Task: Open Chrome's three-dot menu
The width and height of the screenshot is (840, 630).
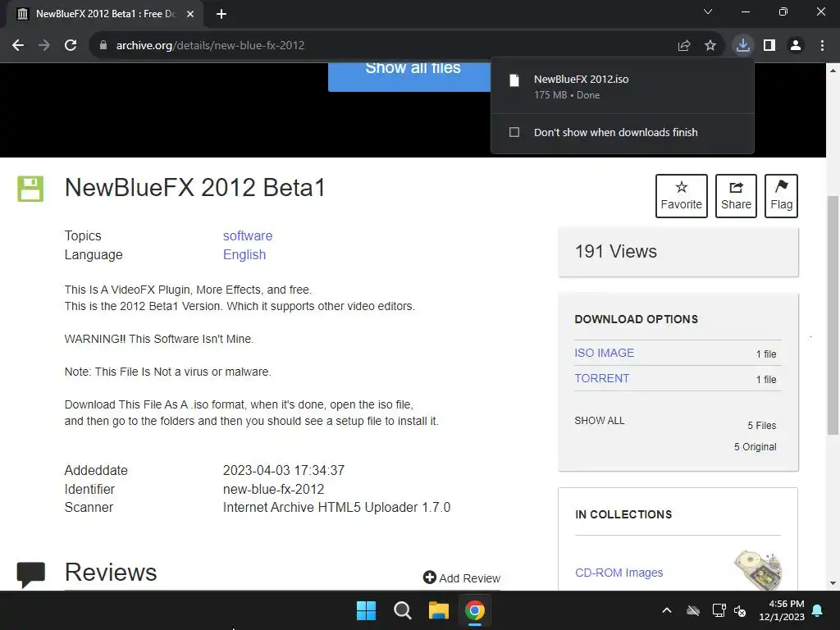Action: pos(822,46)
